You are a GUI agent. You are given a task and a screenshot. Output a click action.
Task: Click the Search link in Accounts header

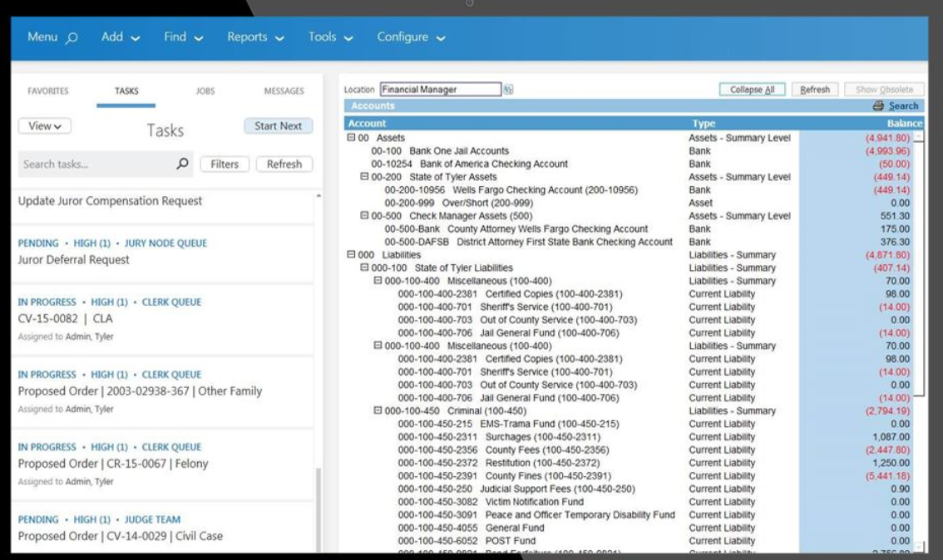pos(903,106)
